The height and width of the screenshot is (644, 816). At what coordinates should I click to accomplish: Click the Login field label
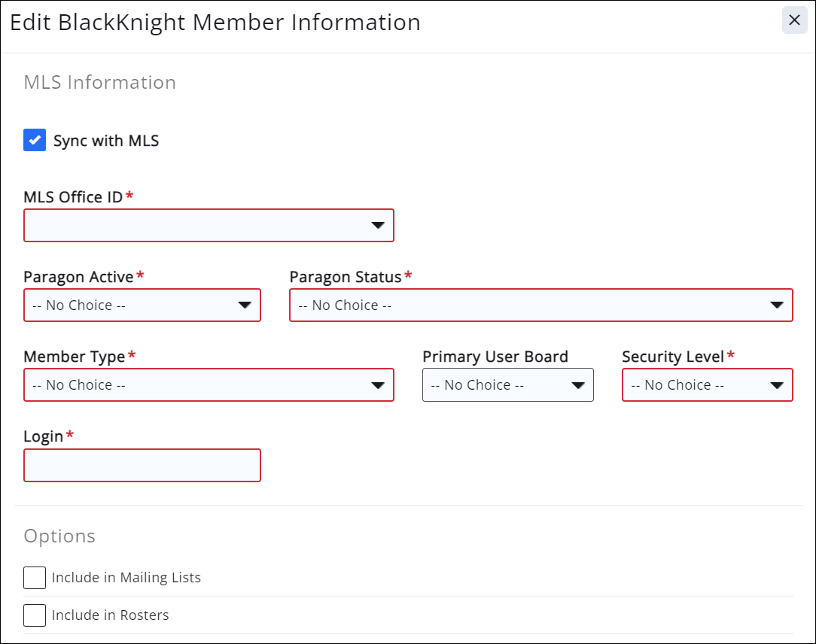44,436
